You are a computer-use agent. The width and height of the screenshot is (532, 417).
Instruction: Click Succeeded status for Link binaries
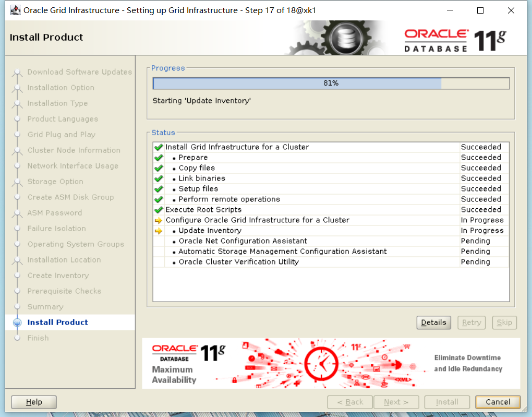[x=481, y=178]
